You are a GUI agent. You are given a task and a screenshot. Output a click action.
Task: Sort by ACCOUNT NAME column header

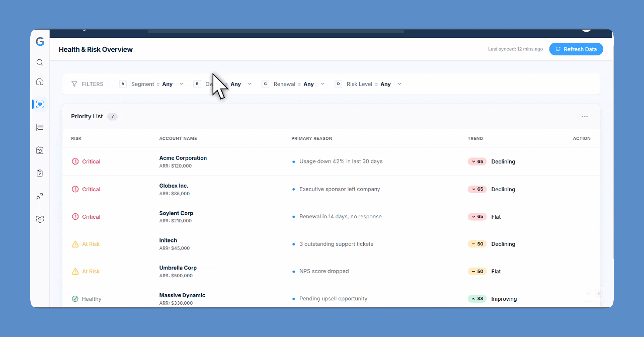pyautogui.click(x=178, y=138)
